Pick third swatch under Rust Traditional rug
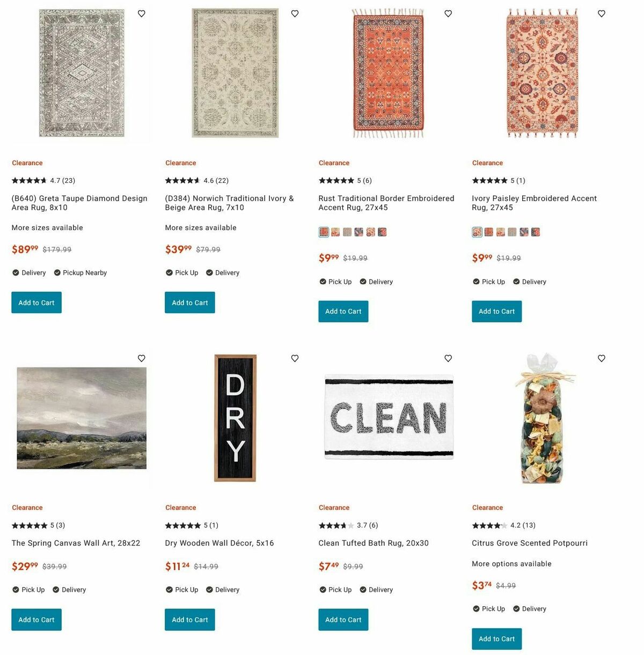The height and width of the screenshot is (655, 644). click(347, 232)
